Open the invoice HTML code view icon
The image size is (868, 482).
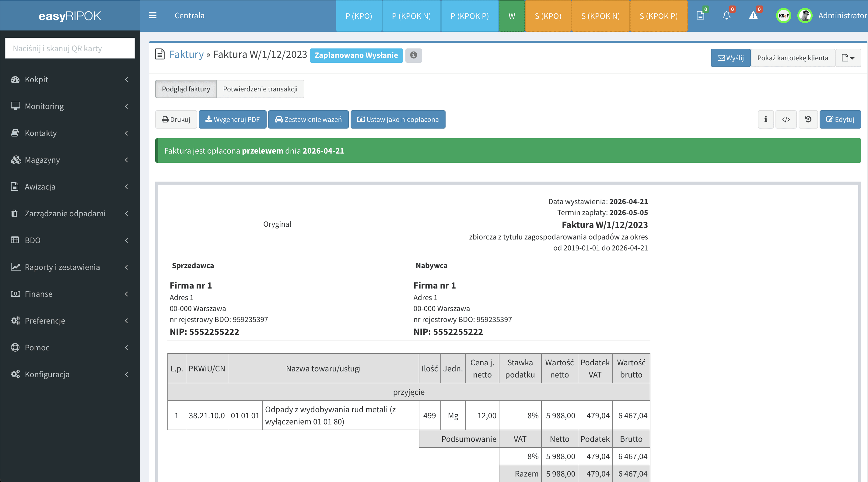[786, 119]
